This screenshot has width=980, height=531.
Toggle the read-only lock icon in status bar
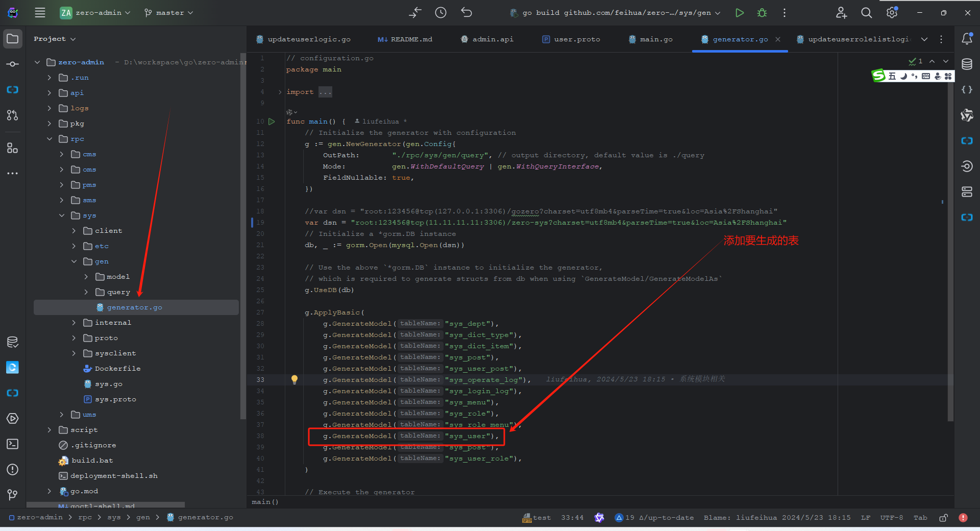943,518
